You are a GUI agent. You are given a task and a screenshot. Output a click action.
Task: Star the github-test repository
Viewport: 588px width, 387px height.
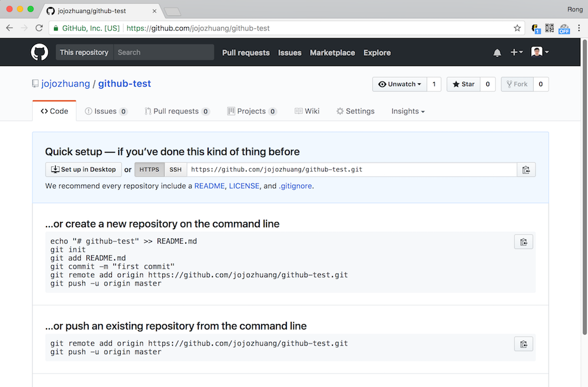463,83
